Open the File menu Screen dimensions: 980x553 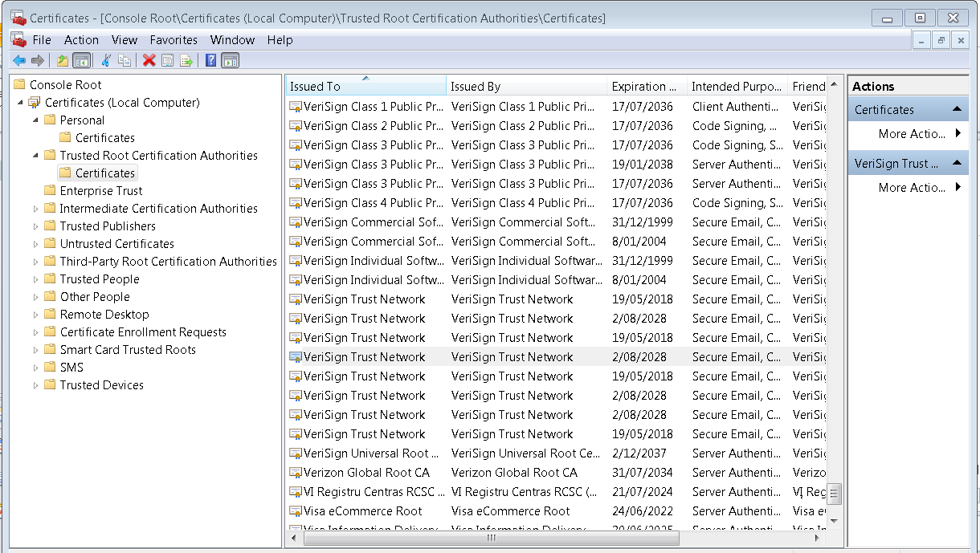42,39
